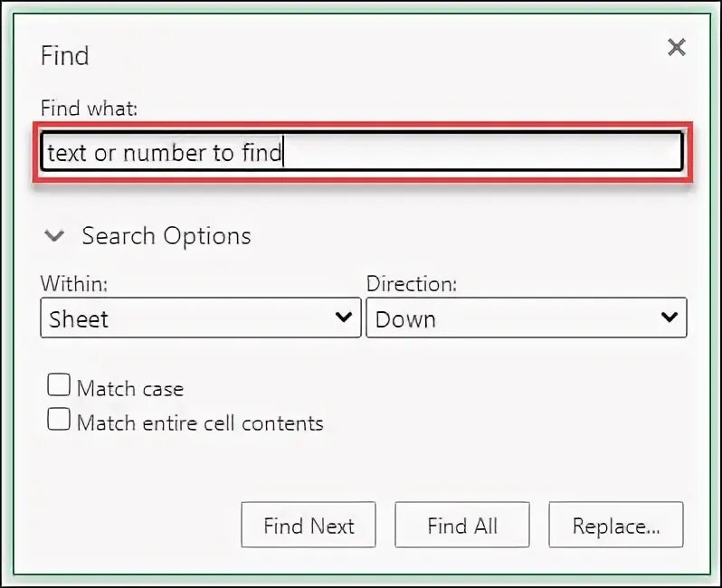The image size is (722, 588).
Task: Click the Find what text field
Action: (x=362, y=153)
